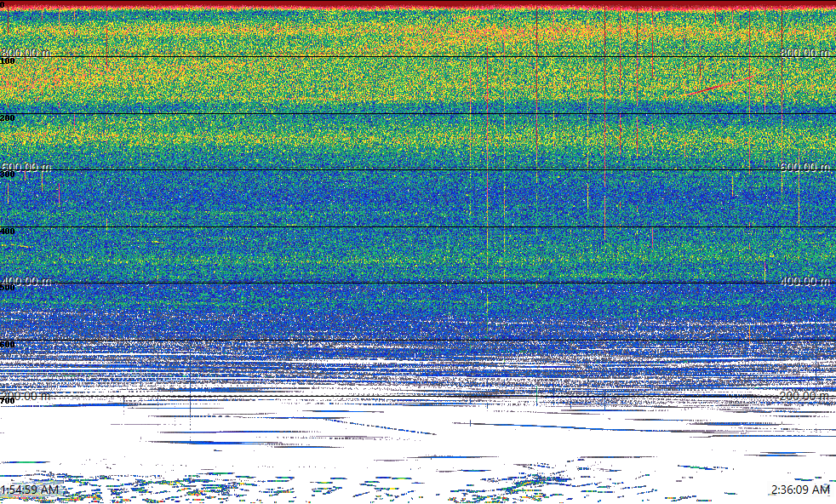Select the right-edge 400.00 m range label
The height and width of the screenshot is (504, 836).
click(805, 281)
